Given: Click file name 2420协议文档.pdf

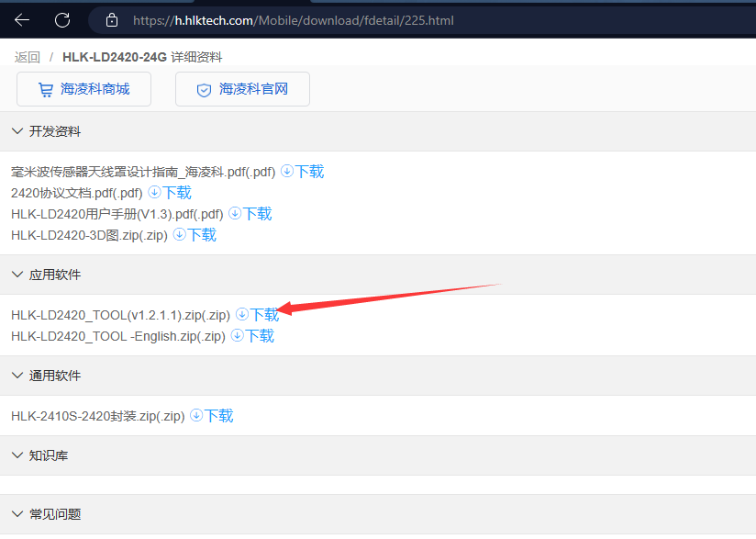Looking at the screenshot, I should point(77,193).
